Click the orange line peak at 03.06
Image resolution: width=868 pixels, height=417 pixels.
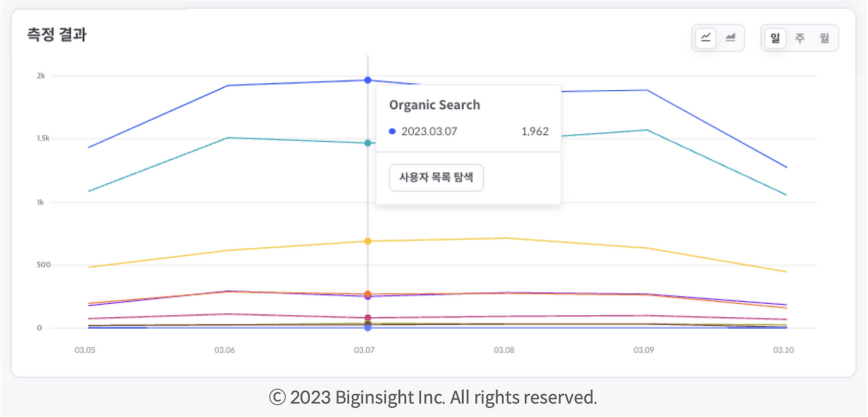pyautogui.click(x=225, y=290)
